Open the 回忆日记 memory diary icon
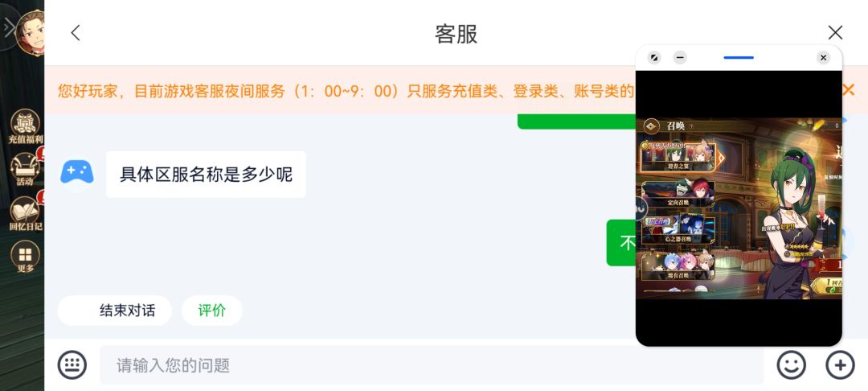The height and width of the screenshot is (391, 868). (24, 213)
